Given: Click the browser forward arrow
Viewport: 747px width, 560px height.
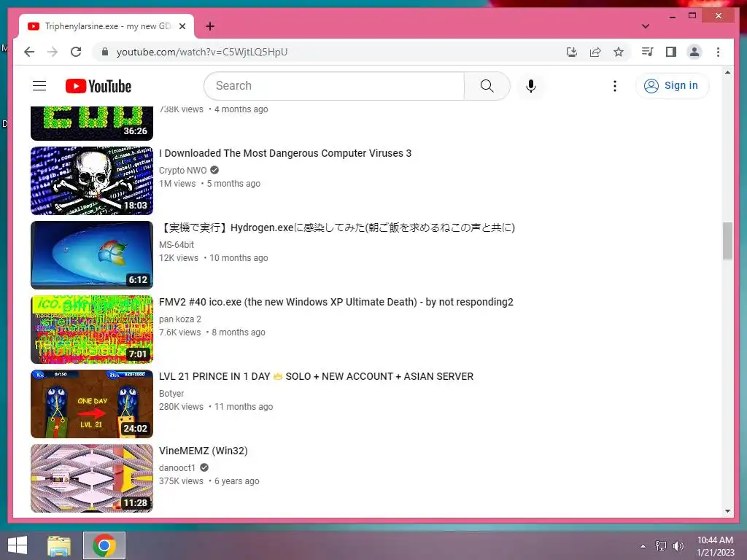Looking at the screenshot, I should click(x=53, y=52).
